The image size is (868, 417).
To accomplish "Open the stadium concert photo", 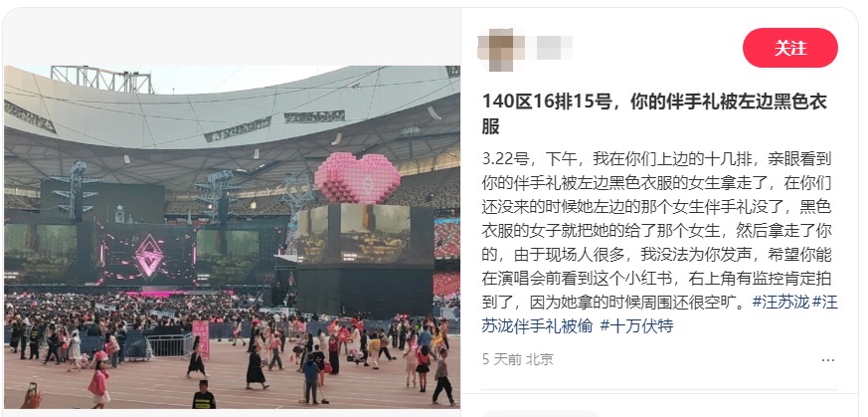I will pos(232,237).
